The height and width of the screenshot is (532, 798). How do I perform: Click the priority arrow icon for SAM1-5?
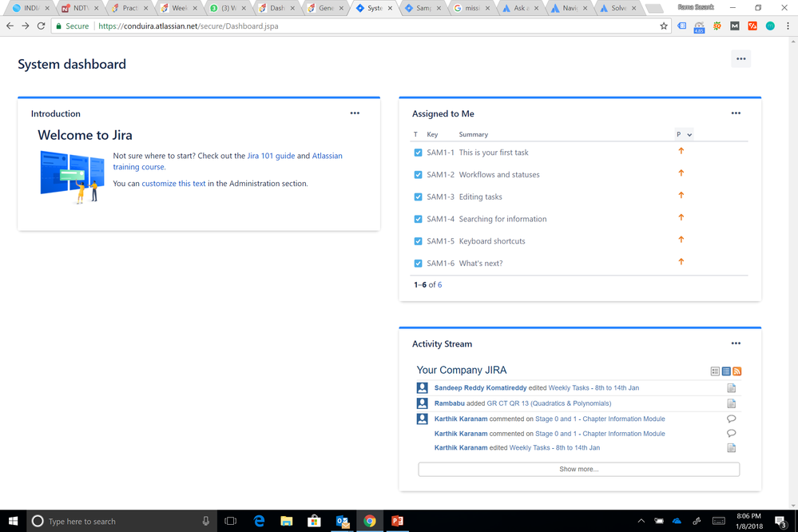pos(681,240)
